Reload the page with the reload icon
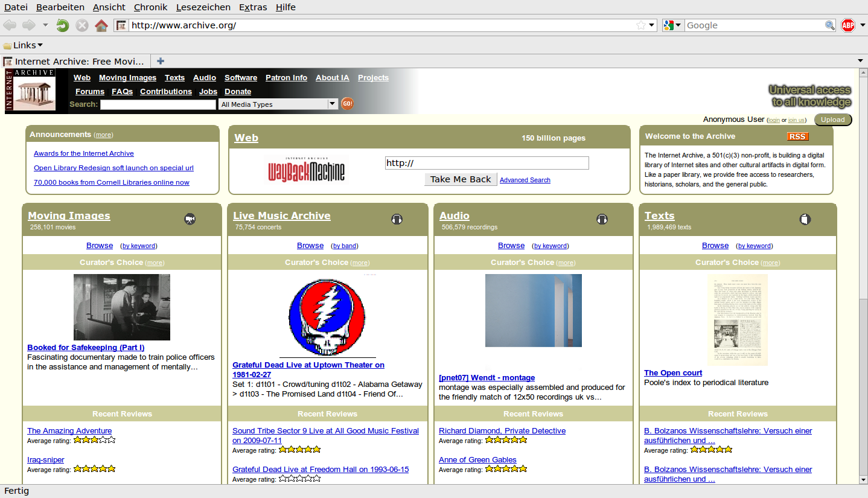The height and width of the screenshot is (498, 868). pos(62,25)
